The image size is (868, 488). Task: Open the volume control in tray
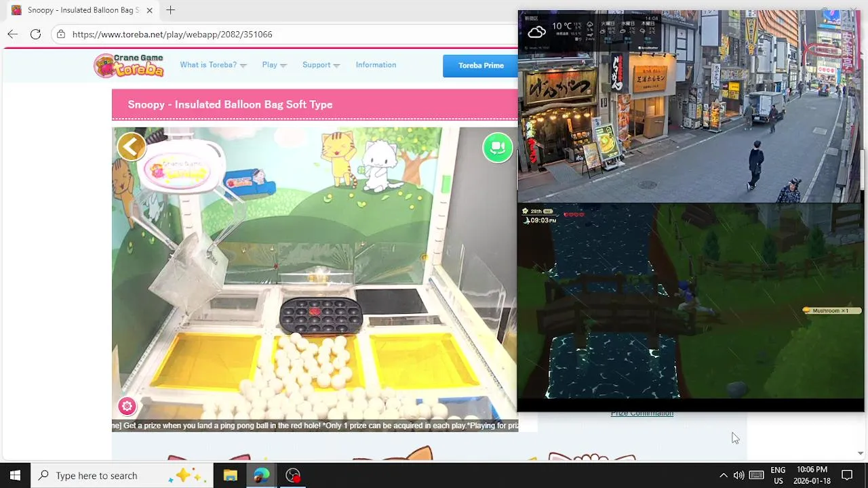pyautogui.click(x=738, y=475)
